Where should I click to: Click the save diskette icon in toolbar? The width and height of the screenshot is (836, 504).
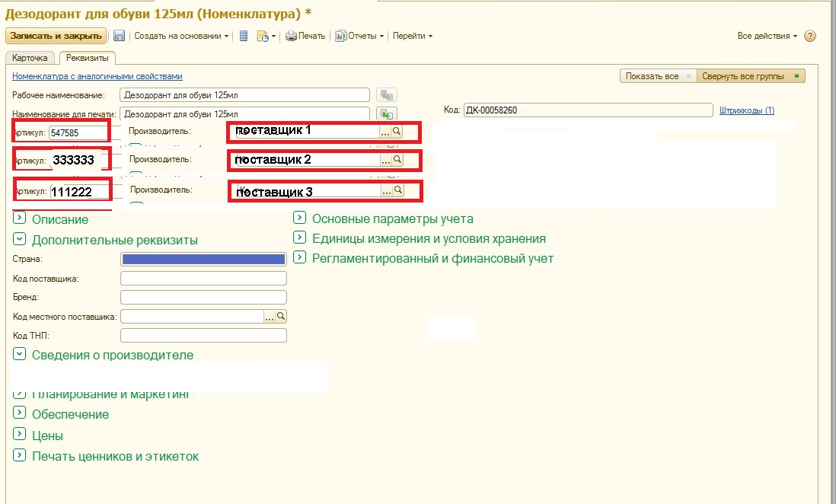[x=119, y=36]
